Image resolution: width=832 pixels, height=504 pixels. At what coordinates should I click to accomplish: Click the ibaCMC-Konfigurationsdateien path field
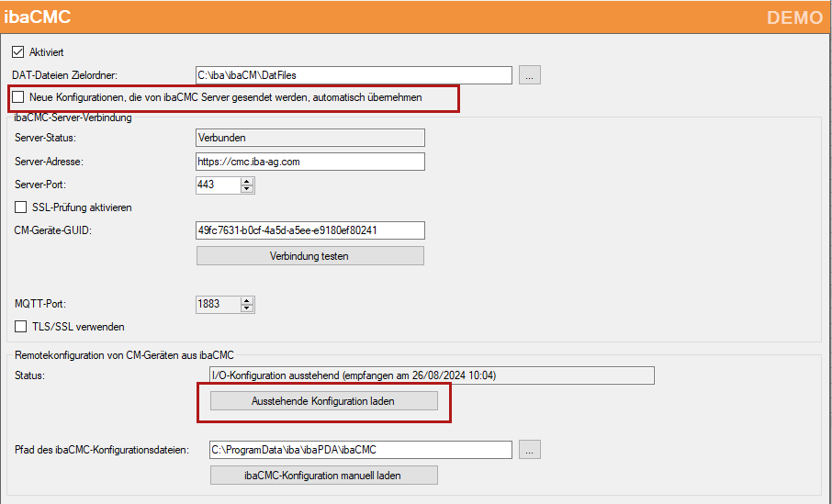[361, 449]
